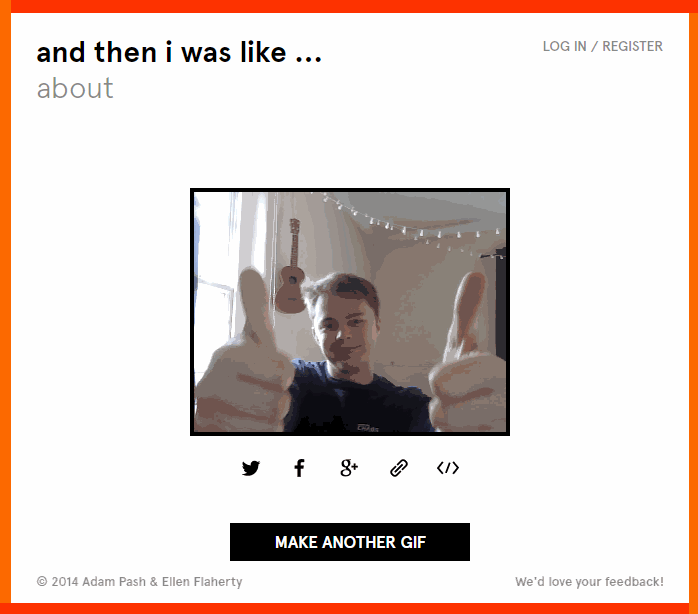This screenshot has width=698, height=614.
Task: Click the LOG IN text
Action: point(564,46)
